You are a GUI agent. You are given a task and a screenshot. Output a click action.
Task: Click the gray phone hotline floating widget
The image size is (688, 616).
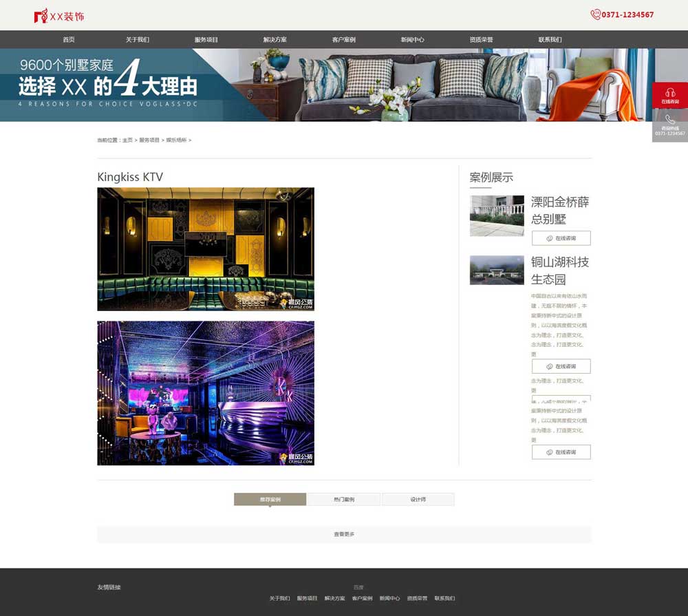click(669, 125)
